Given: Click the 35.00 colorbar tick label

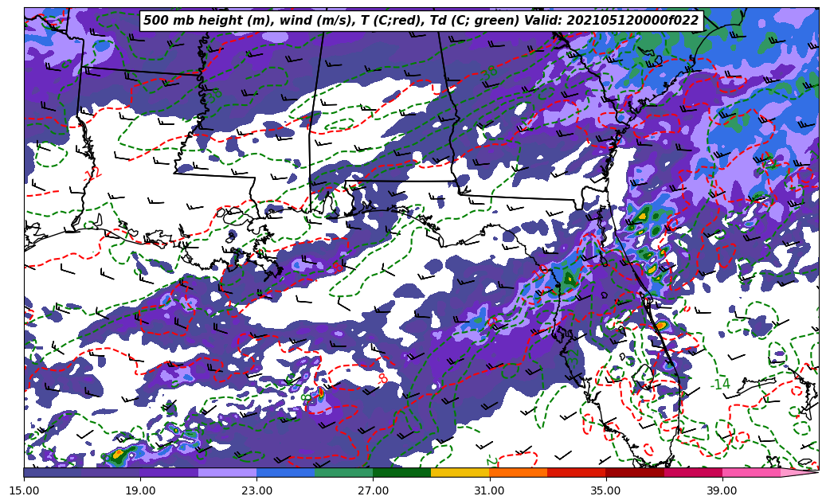Looking at the screenshot, I should (x=605, y=490).
